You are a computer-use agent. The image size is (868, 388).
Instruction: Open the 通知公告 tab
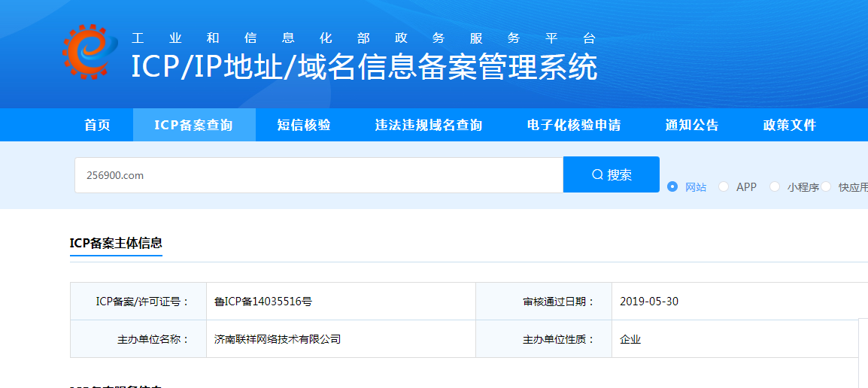pyautogui.click(x=691, y=125)
